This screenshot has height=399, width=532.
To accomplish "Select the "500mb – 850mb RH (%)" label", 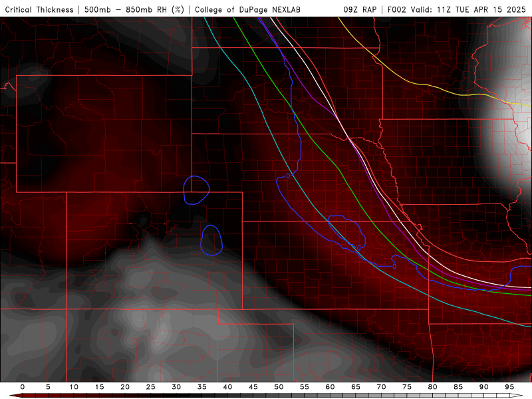I will click(134, 9).
